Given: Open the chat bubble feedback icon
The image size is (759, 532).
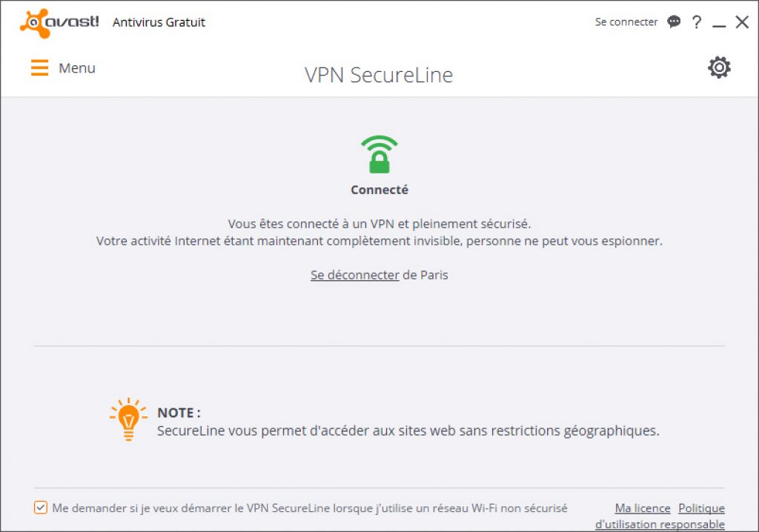Looking at the screenshot, I should tap(674, 21).
